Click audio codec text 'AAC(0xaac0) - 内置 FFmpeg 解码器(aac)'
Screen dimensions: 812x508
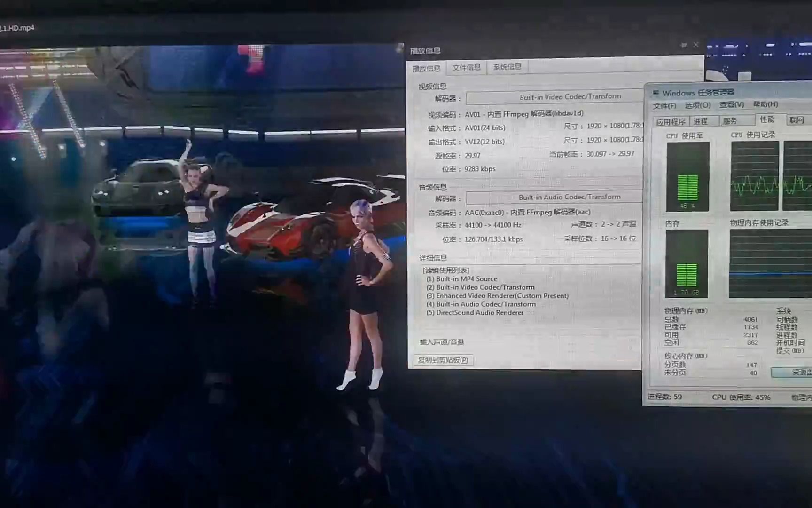[x=527, y=213]
